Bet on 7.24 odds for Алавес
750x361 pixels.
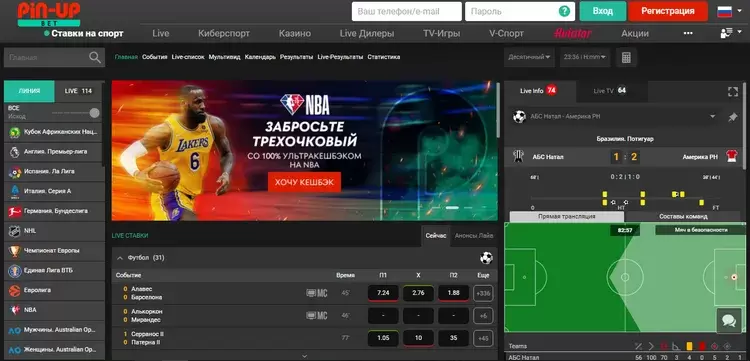pyautogui.click(x=383, y=293)
